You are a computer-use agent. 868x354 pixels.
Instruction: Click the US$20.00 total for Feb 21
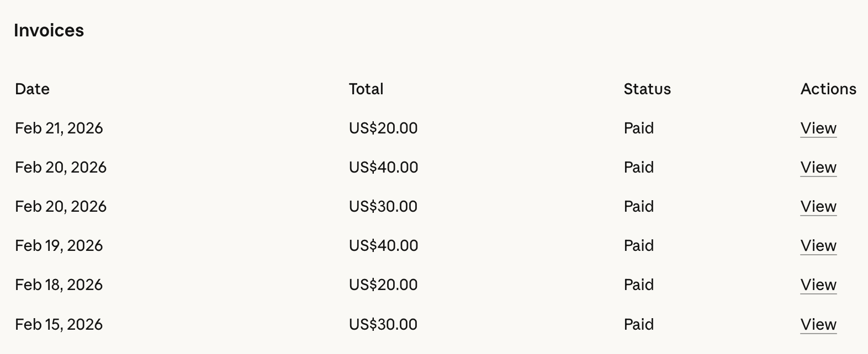383,128
